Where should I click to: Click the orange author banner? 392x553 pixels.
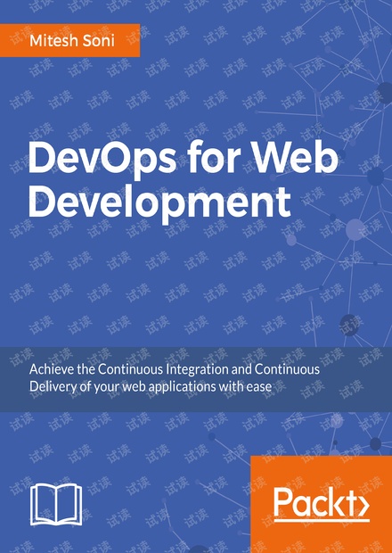coord(69,40)
